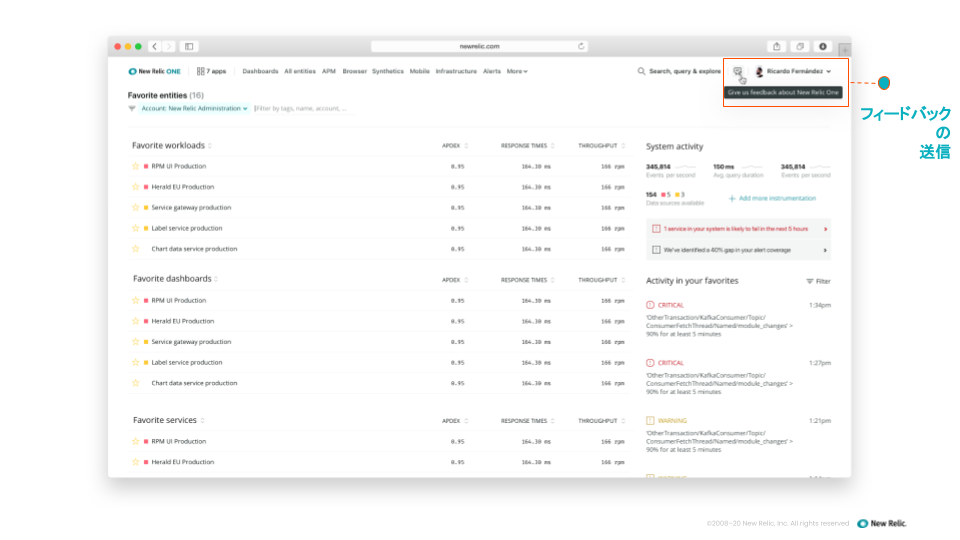Sort Favorite workloads by THROUGHPUT
This screenshot has width=960, height=540.
tap(601, 146)
